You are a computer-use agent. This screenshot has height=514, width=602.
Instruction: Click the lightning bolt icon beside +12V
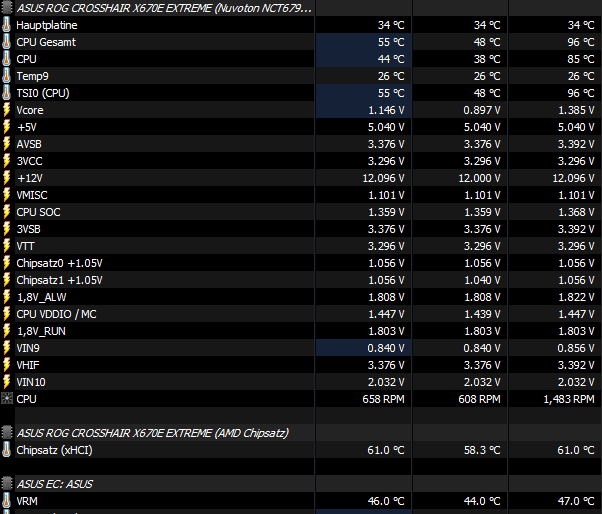pyautogui.click(x=7, y=178)
